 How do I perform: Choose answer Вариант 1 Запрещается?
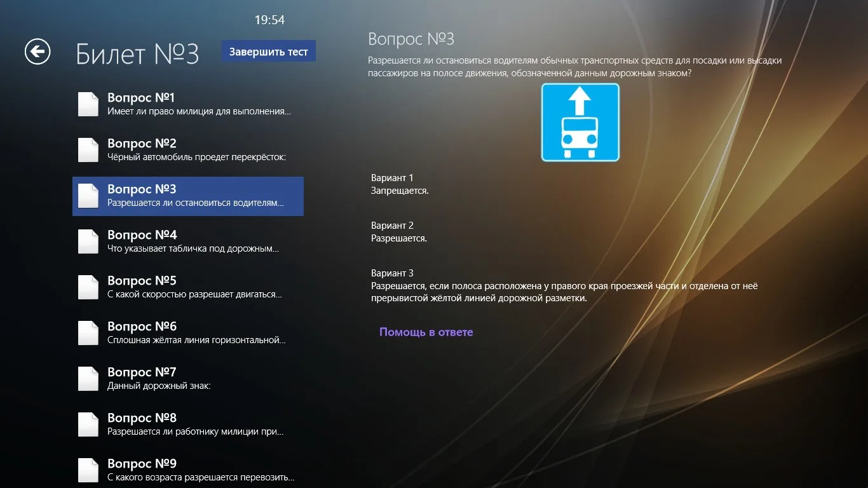[400, 184]
